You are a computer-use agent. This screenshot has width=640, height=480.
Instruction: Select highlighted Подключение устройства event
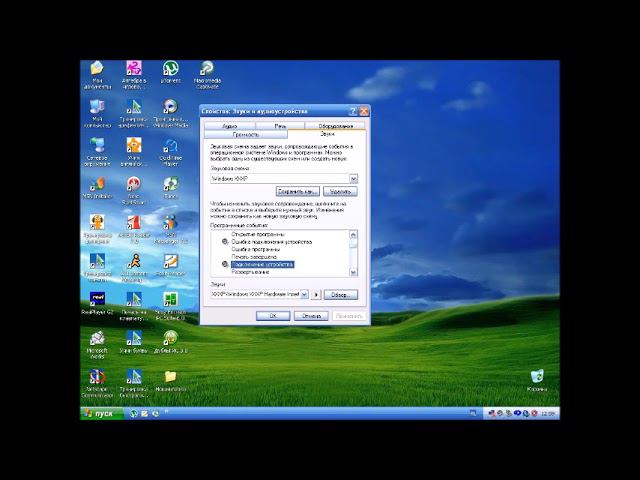[262, 264]
